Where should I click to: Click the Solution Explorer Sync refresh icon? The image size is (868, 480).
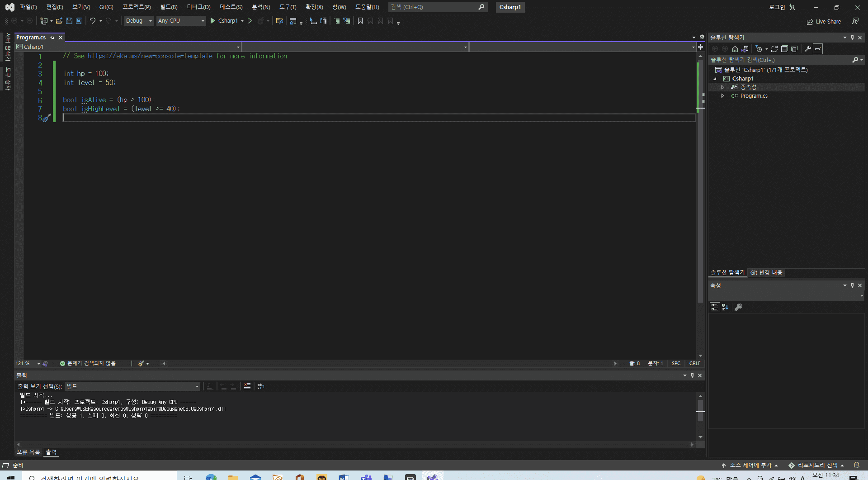(x=774, y=49)
